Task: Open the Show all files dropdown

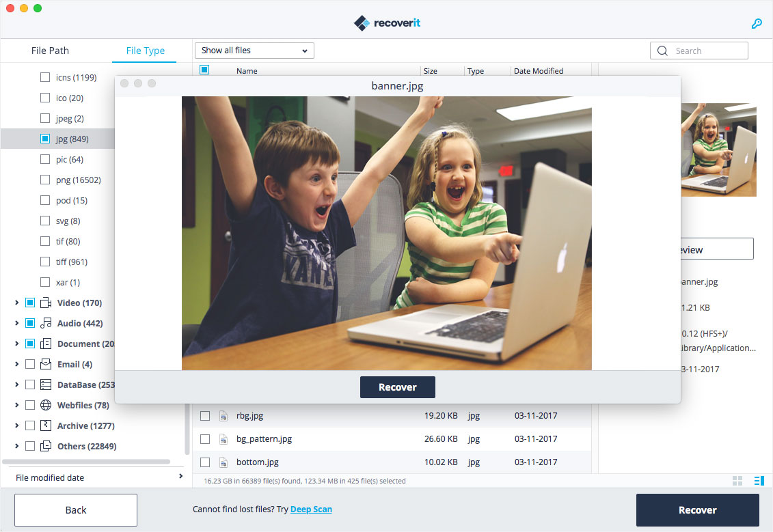Action: point(254,51)
